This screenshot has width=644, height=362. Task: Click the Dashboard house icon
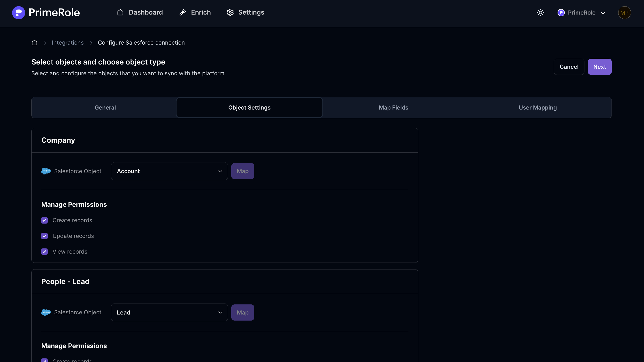click(x=120, y=13)
